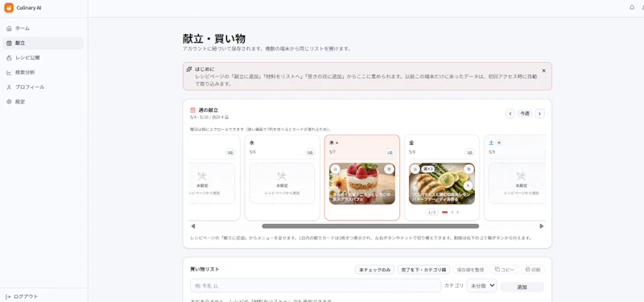Select 献立 in the sidebar
Viewport: 644px width, 302px height.
[43, 43]
